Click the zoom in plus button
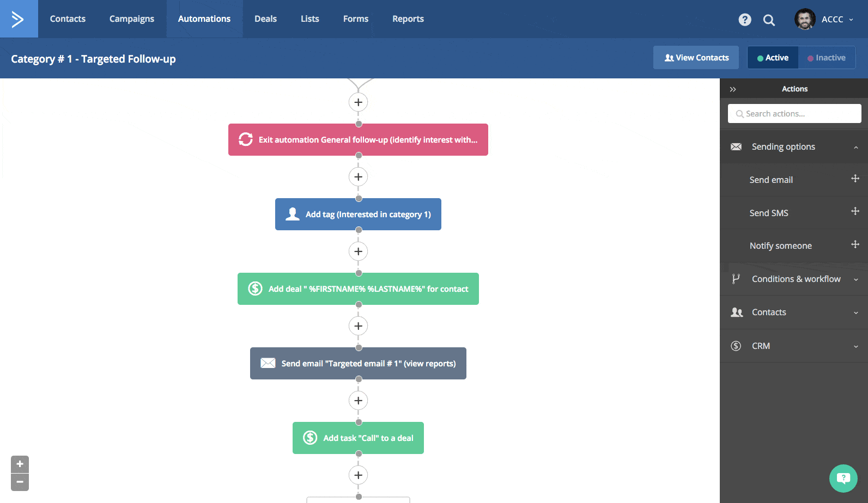Image resolution: width=868 pixels, height=503 pixels. click(x=20, y=464)
